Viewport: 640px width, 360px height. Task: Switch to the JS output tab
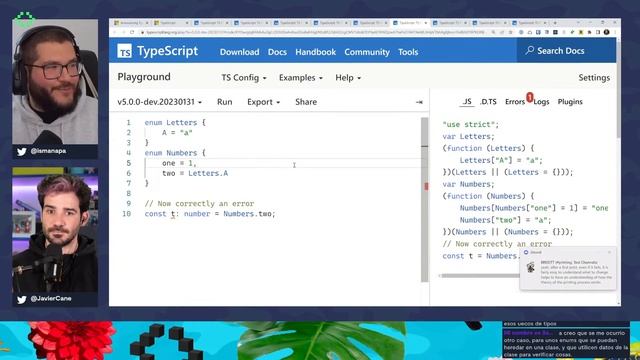[467, 102]
